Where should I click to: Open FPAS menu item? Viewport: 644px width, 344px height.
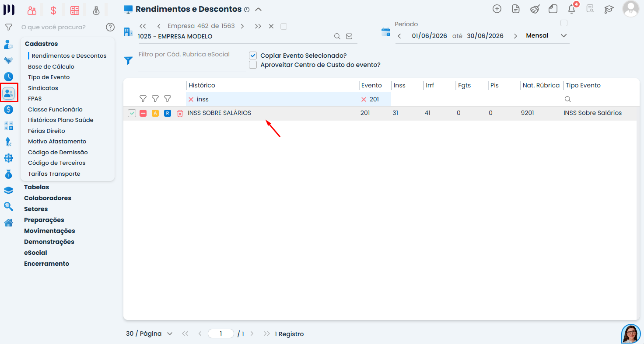(35, 98)
